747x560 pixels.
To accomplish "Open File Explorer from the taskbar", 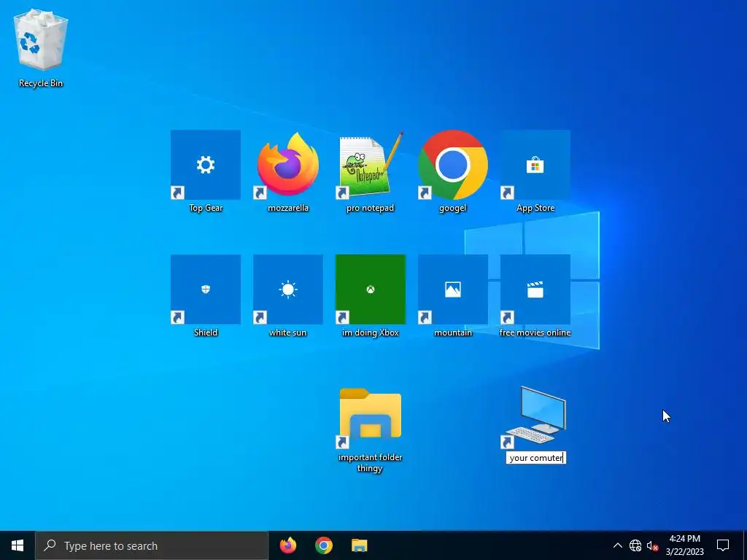I will 359,545.
